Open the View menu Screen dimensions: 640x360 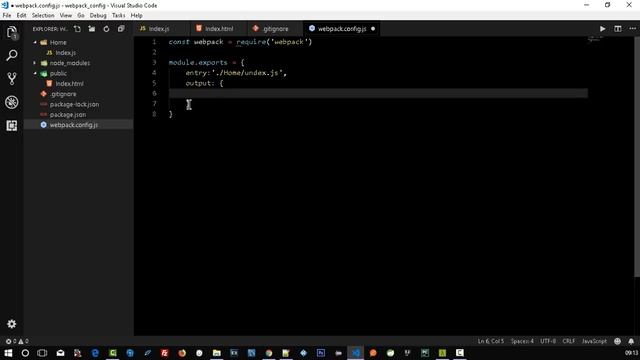[x=66, y=16]
